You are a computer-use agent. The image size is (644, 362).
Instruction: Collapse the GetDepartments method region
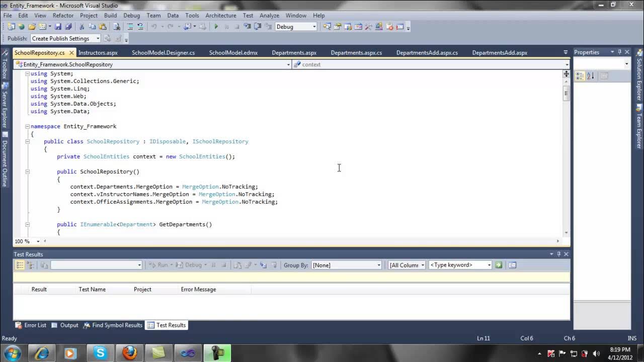(x=27, y=224)
